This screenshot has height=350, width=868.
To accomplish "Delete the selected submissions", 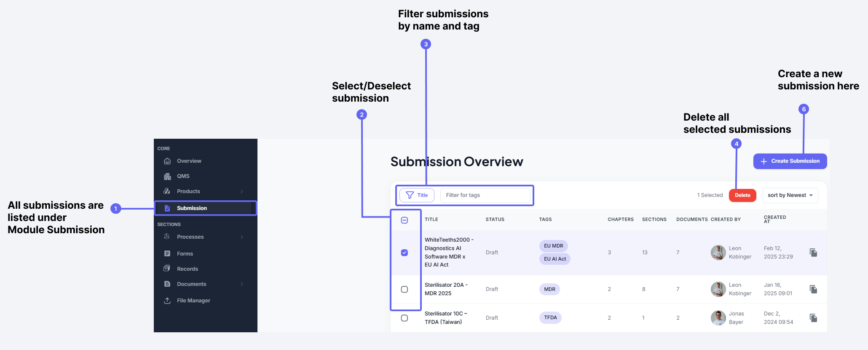I will (742, 195).
